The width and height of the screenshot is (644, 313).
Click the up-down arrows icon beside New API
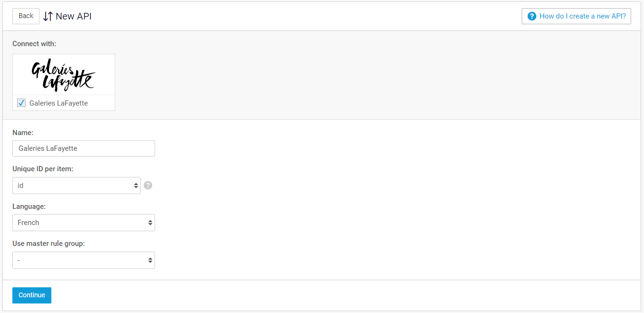(48, 16)
